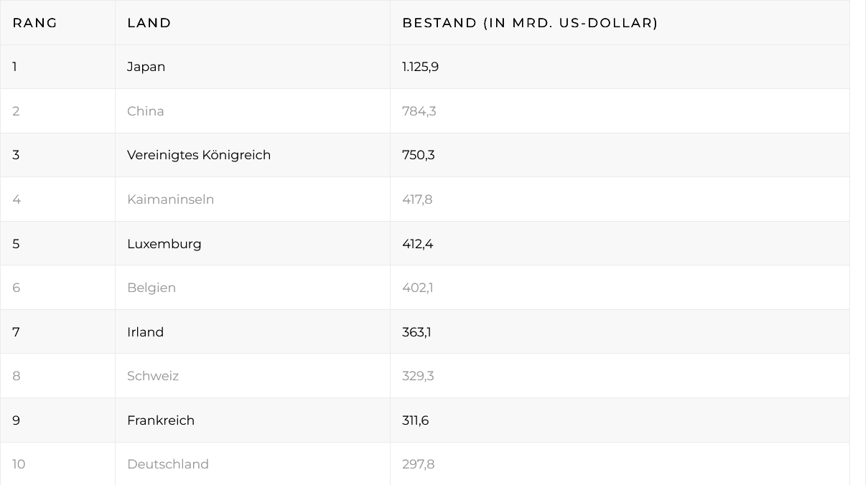The width and height of the screenshot is (868, 485).
Task: Click the RANG column header
Action: click(x=35, y=23)
